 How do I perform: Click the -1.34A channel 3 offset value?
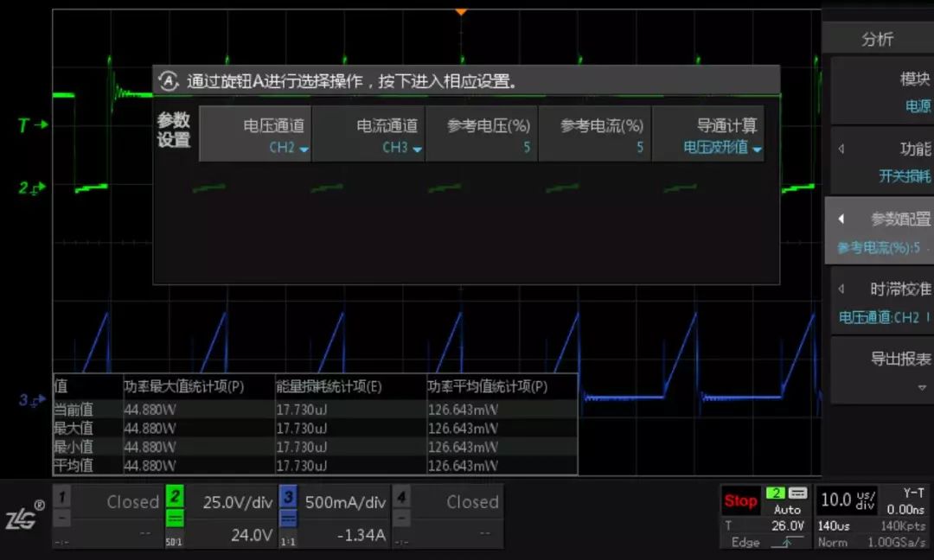[361, 535]
